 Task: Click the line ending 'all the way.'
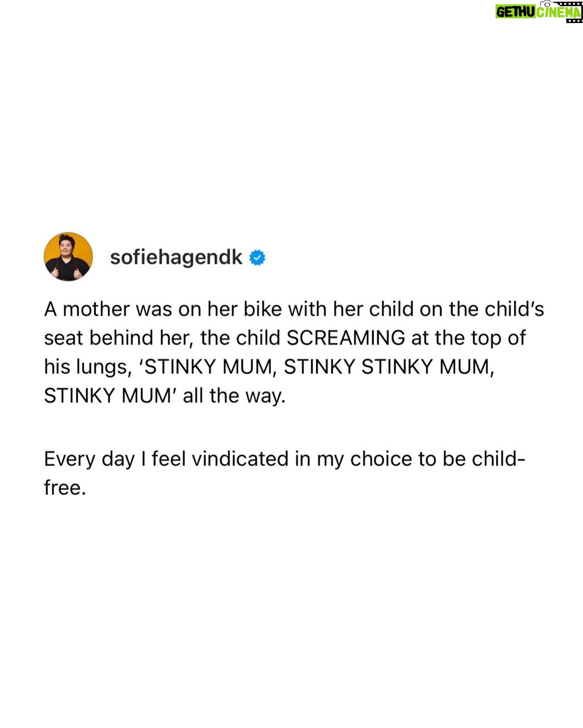(x=165, y=396)
